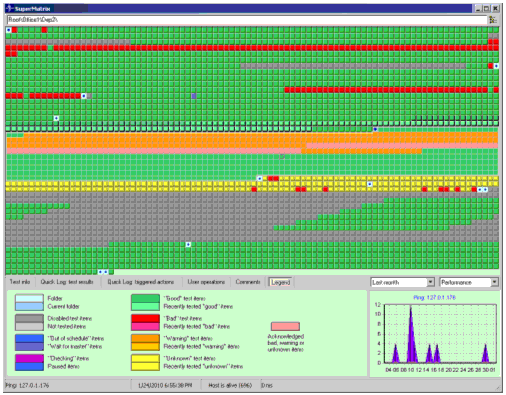Click the 'Disabled test items' legend label
The image size is (506, 395).
70,318
